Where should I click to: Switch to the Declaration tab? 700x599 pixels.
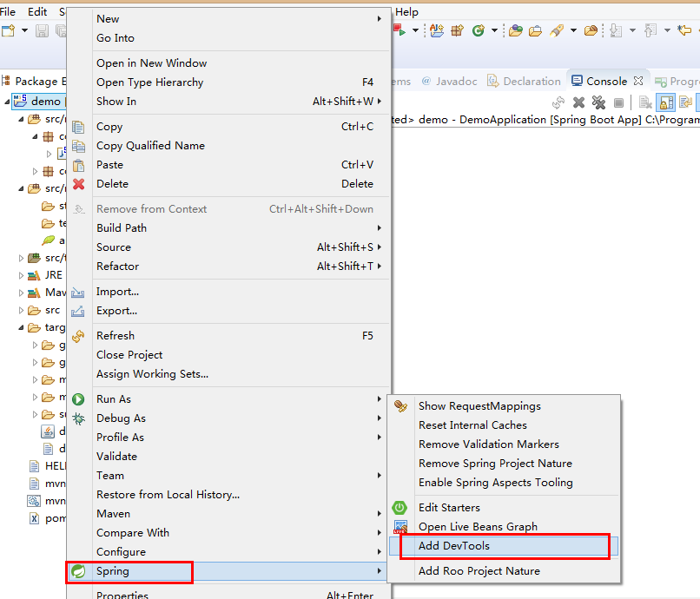pos(524,82)
